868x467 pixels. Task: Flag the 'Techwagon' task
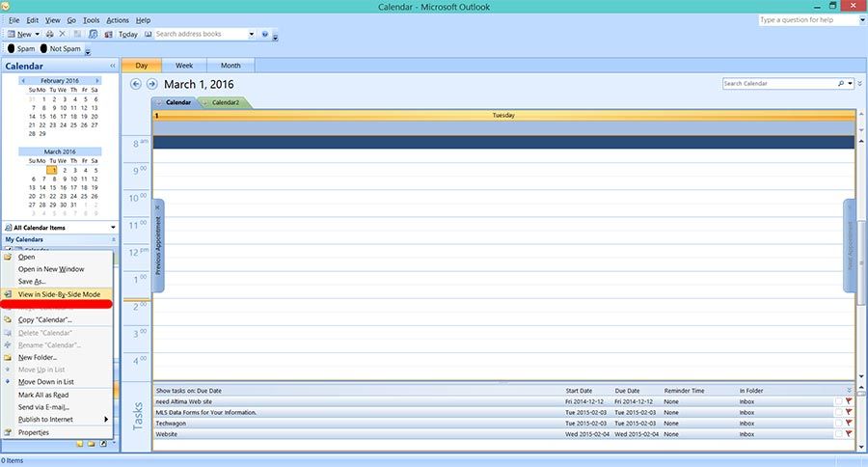click(849, 424)
